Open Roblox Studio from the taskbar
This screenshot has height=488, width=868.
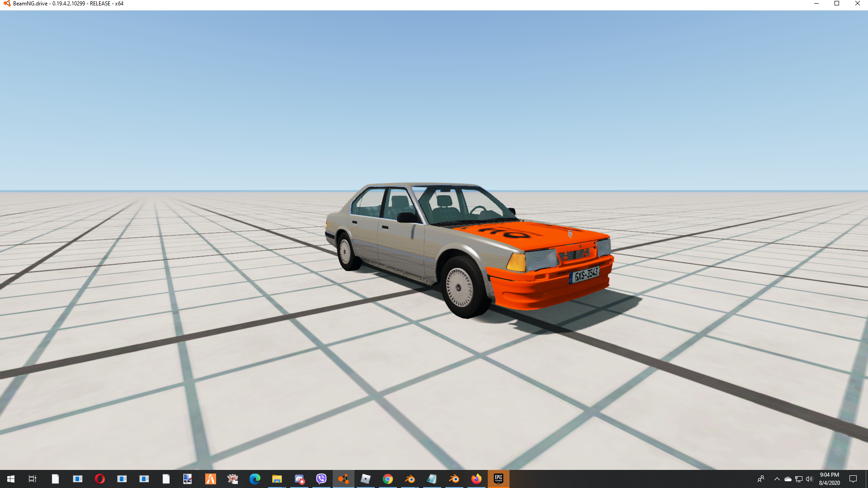pyautogui.click(x=366, y=479)
